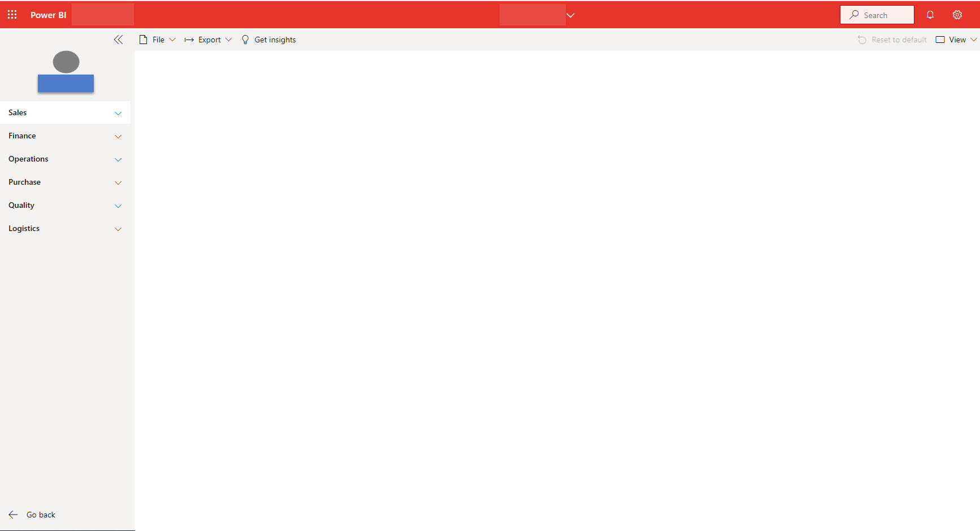This screenshot has height=531, width=980.
Task: Collapse the navigation pane with double chevron
Action: coord(118,40)
